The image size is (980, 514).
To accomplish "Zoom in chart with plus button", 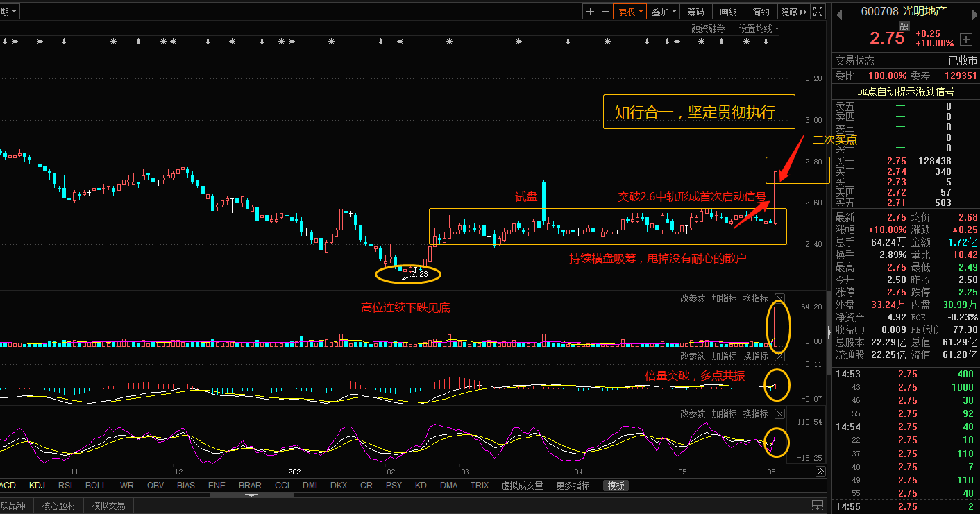I will (590, 12).
